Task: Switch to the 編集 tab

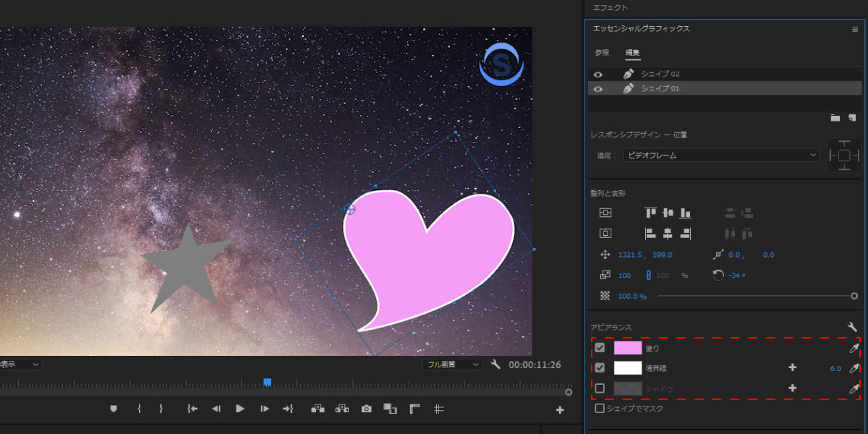Action: [x=632, y=53]
